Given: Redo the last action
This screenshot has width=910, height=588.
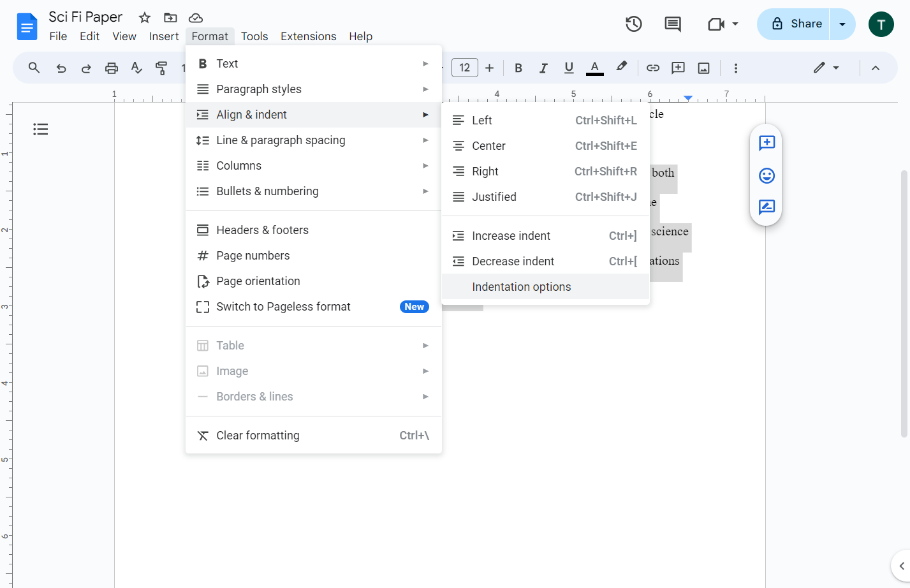Looking at the screenshot, I should [x=86, y=68].
